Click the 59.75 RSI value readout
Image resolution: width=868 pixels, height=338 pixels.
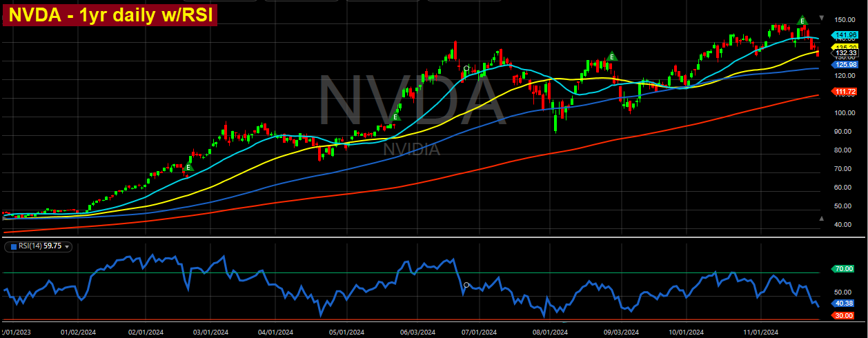(x=53, y=246)
